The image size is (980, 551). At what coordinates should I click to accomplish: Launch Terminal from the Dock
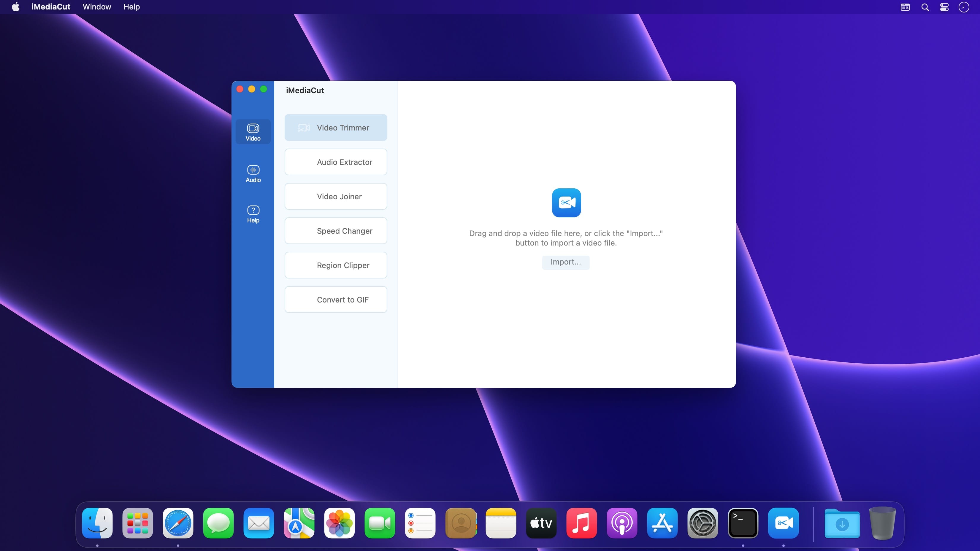coord(743,523)
